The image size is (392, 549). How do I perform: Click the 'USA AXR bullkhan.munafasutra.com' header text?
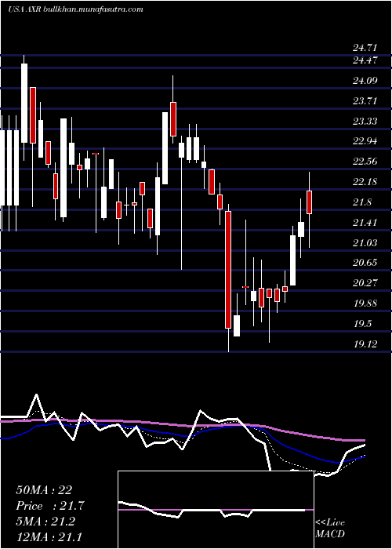pos(75,9)
